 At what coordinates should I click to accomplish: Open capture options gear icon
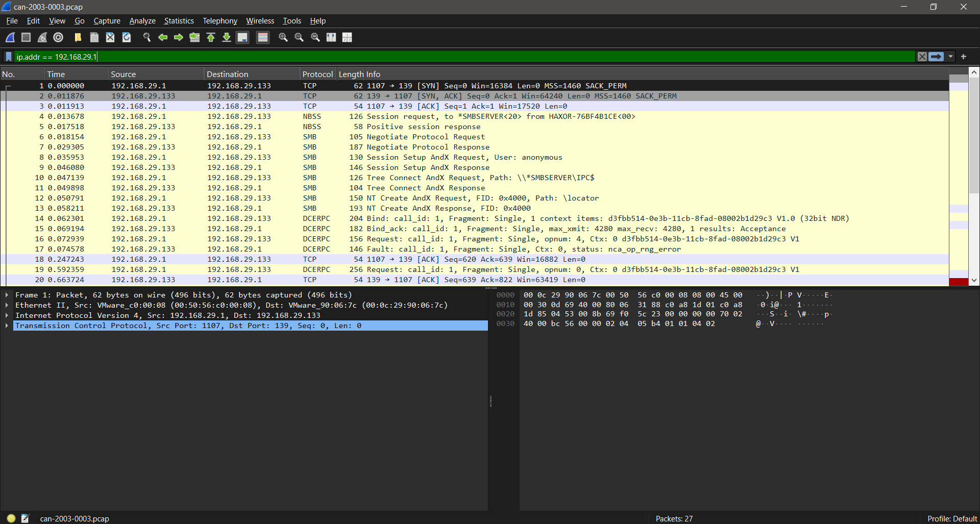[x=58, y=37]
